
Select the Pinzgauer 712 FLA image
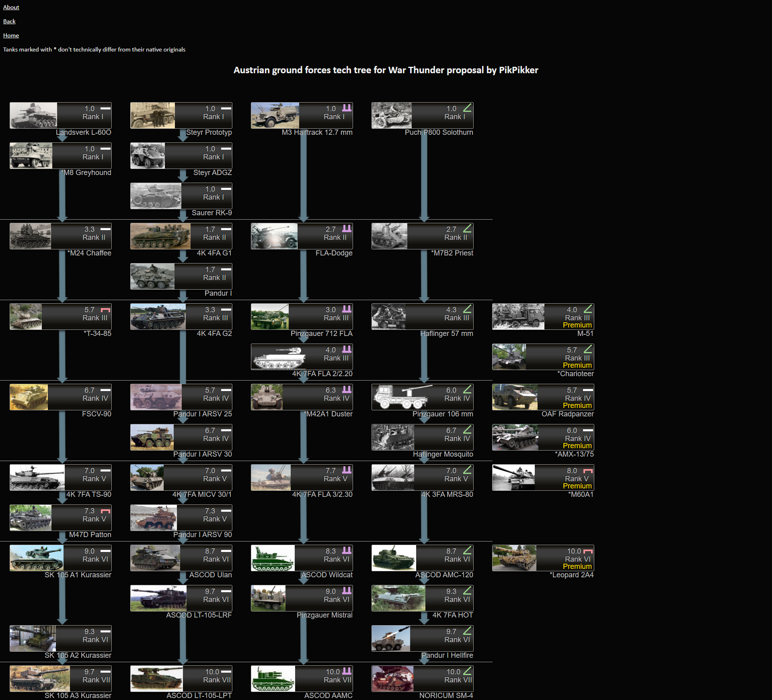pyautogui.click(x=270, y=317)
